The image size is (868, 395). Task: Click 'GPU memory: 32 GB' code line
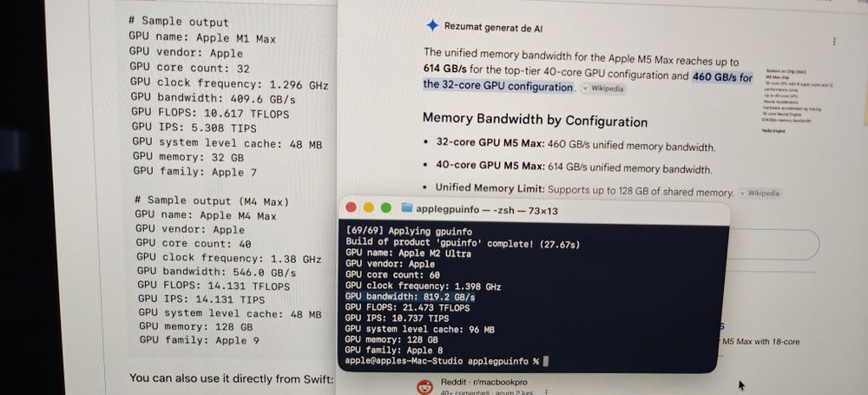pos(188,157)
